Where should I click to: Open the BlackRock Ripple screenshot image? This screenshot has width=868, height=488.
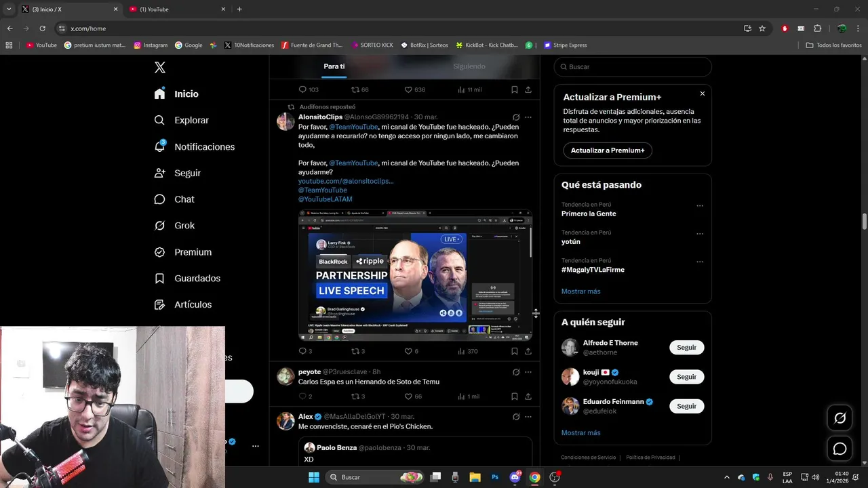[x=415, y=275]
